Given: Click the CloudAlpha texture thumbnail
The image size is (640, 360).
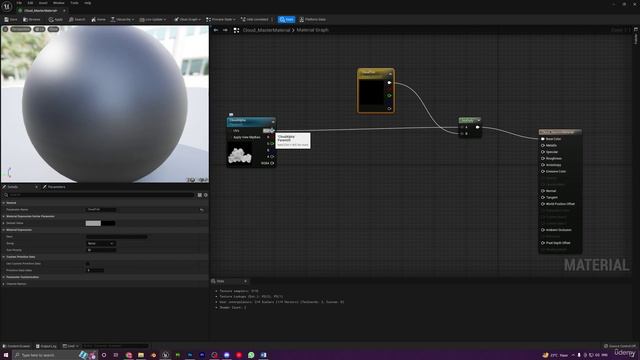Looking at the screenshot, I should (x=240, y=155).
